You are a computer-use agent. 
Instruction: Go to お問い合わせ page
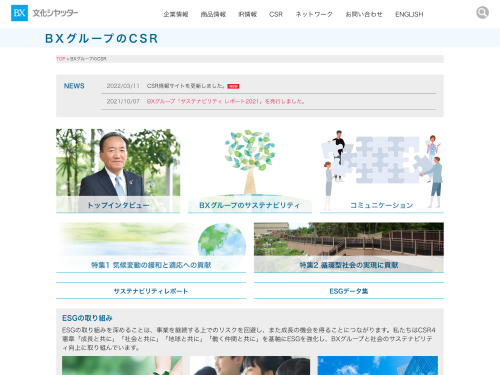pos(364,14)
